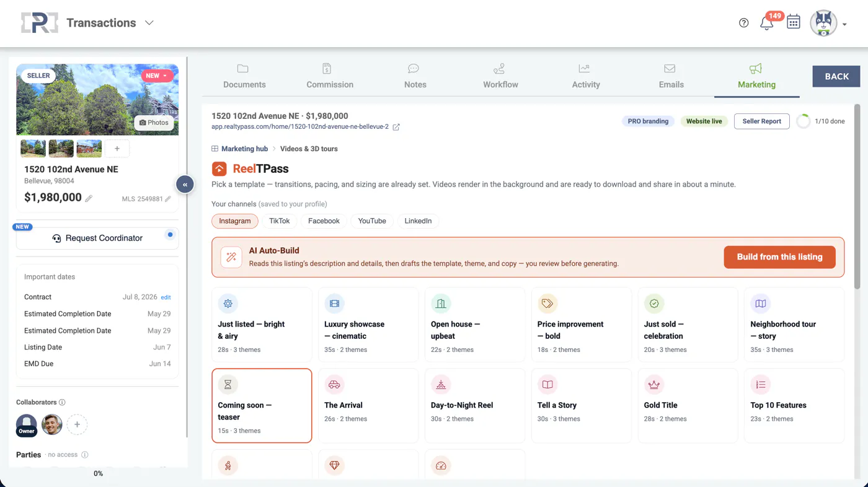Toggle the YouTube channel chip
Image resolution: width=868 pixels, height=487 pixels.
372,221
